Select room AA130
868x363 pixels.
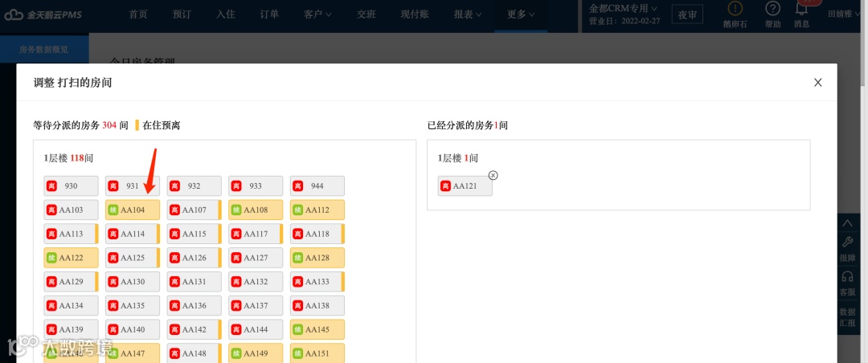pyautogui.click(x=133, y=282)
